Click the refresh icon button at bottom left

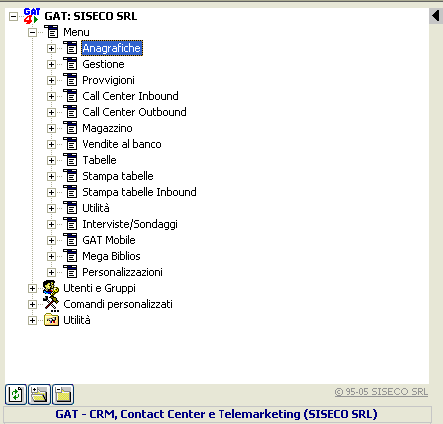click(16, 395)
